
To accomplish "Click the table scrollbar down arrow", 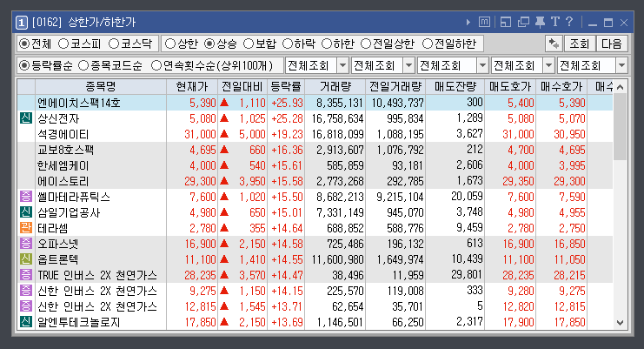I will click(621, 323).
